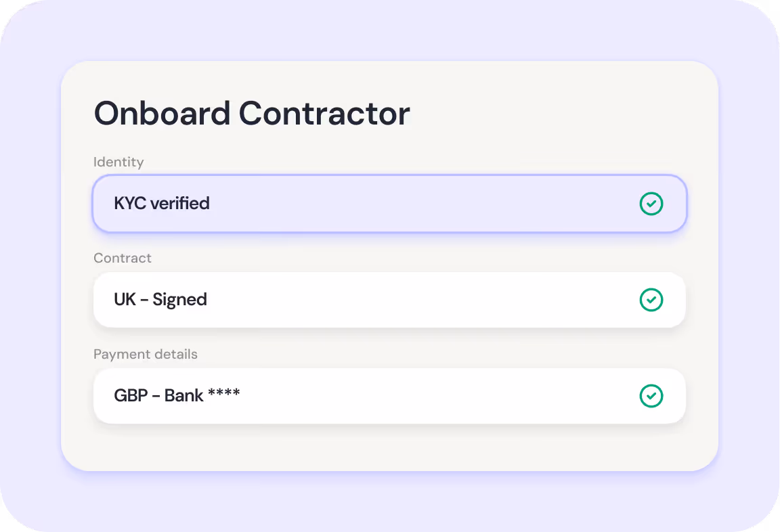Click the Contract section label

(x=123, y=258)
